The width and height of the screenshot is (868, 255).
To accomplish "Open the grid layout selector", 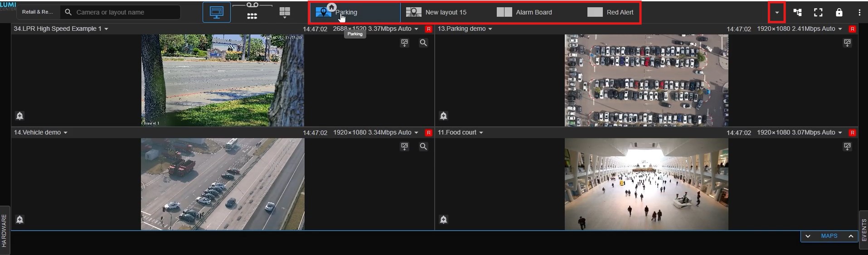I will [285, 12].
